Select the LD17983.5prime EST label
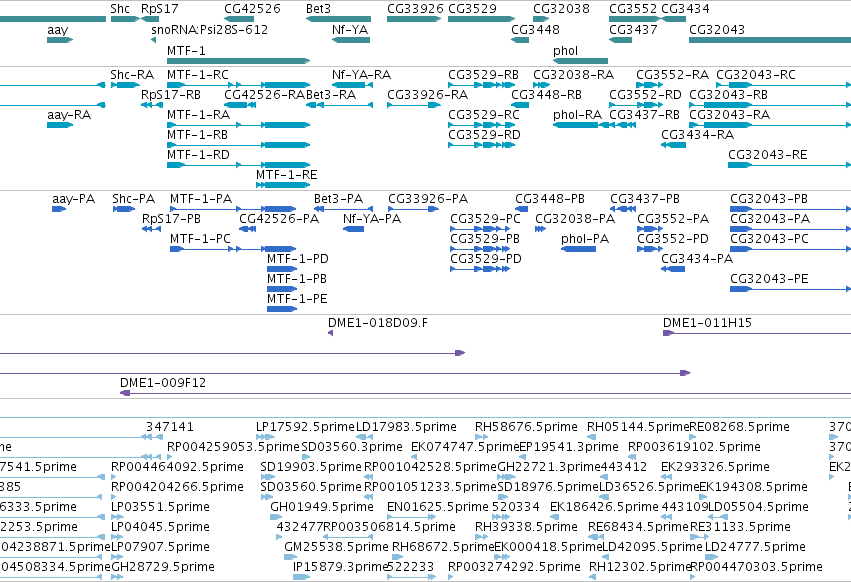 [x=406, y=427]
